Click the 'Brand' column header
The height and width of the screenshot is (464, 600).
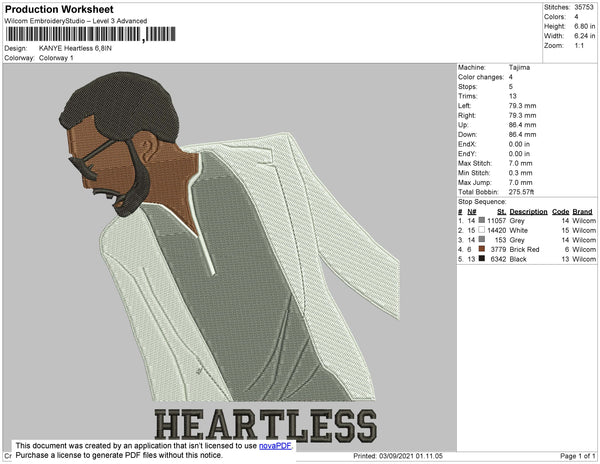coord(582,212)
